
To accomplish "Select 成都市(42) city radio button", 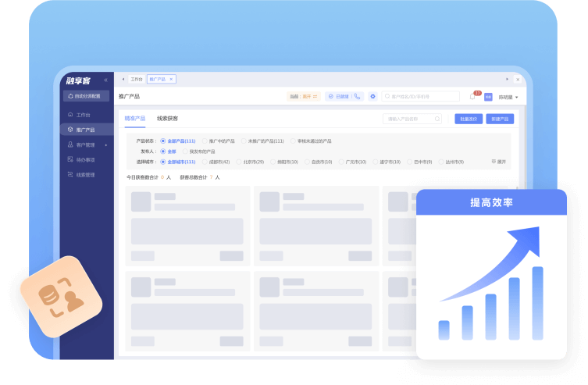I will (x=205, y=162).
